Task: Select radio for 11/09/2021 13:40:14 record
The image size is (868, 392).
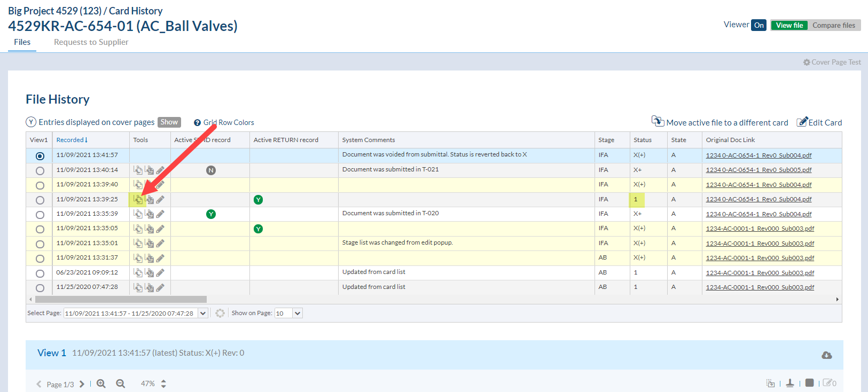Action: pos(40,171)
